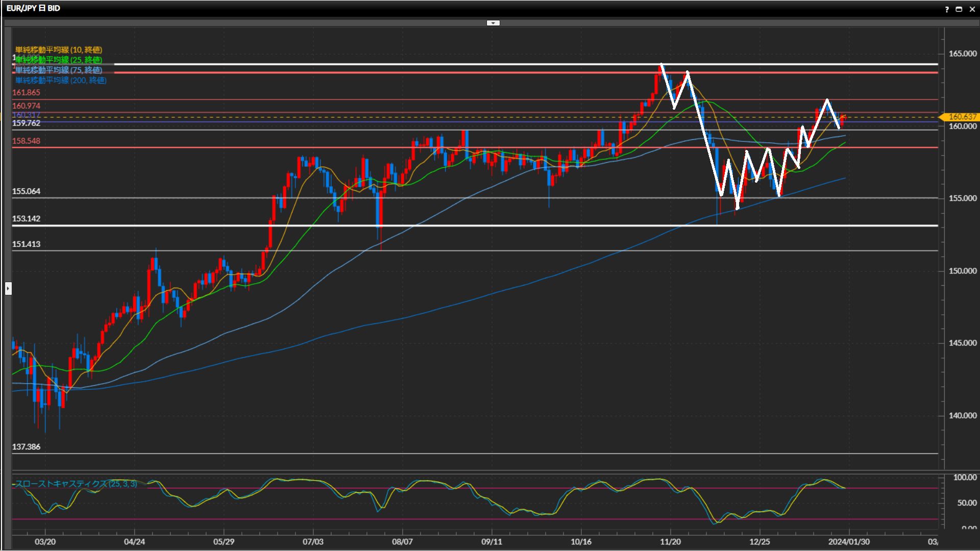Viewport: 980px width, 551px height.
Task: Select the 200-period blue moving average label
Action: point(60,80)
